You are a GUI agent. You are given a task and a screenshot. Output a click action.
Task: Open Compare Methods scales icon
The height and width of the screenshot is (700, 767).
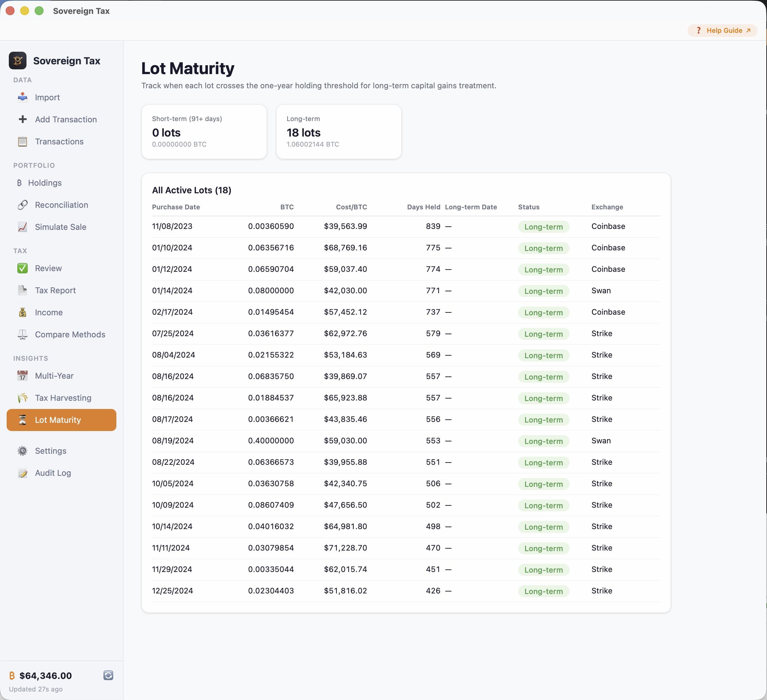point(22,335)
